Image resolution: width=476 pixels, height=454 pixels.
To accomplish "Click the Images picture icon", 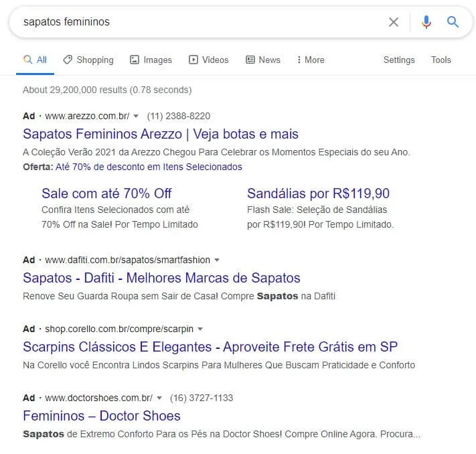I will click(x=135, y=60).
